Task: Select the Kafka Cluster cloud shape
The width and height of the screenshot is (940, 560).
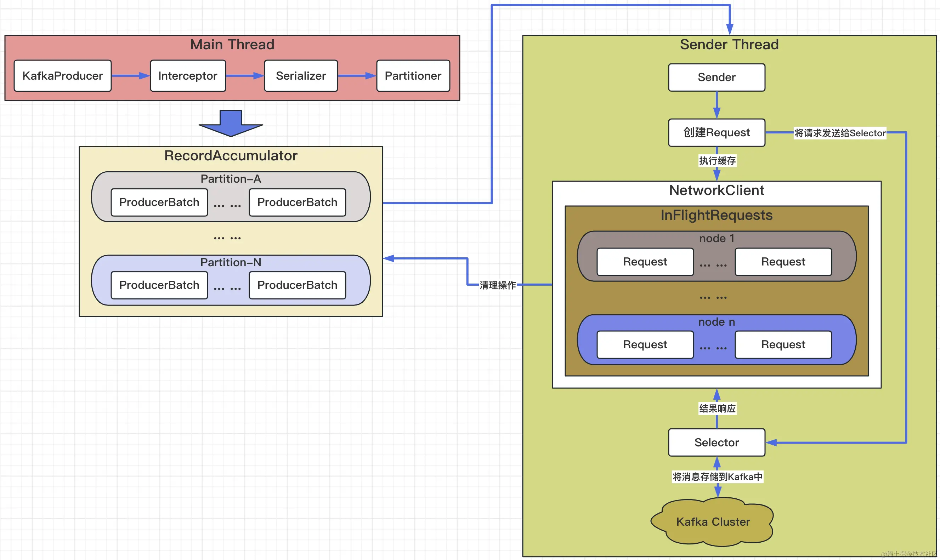Action: [712, 522]
